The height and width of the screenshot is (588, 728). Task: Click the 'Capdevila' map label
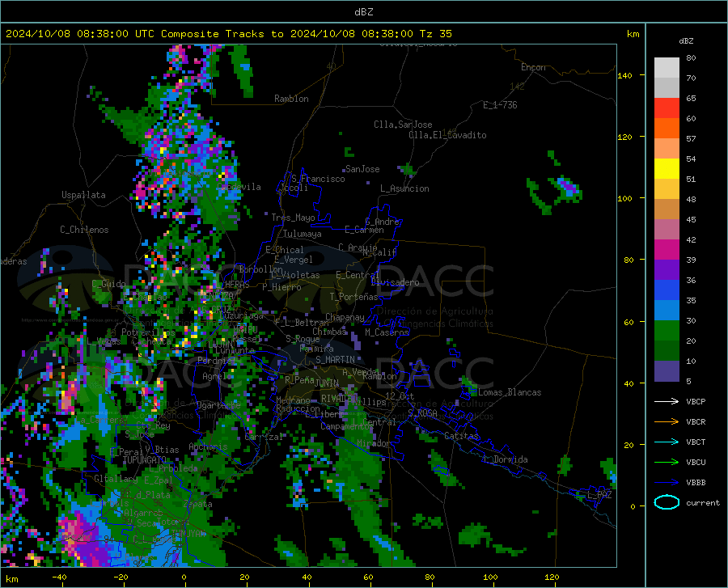239,187
